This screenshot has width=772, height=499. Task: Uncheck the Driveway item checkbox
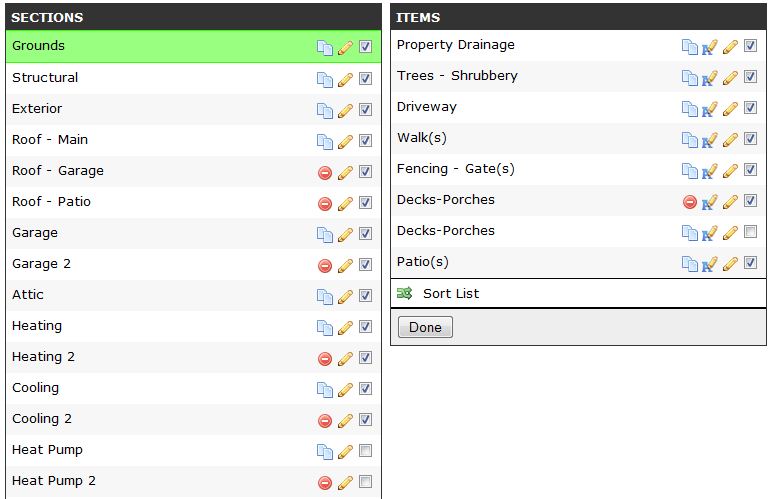point(750,107)
